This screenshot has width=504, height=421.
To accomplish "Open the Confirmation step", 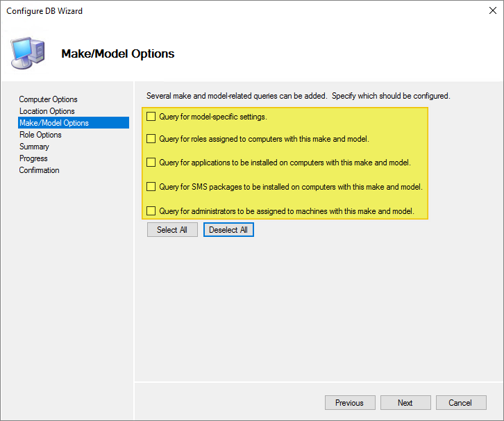I will pyautogui.click(x=39, y=170).
